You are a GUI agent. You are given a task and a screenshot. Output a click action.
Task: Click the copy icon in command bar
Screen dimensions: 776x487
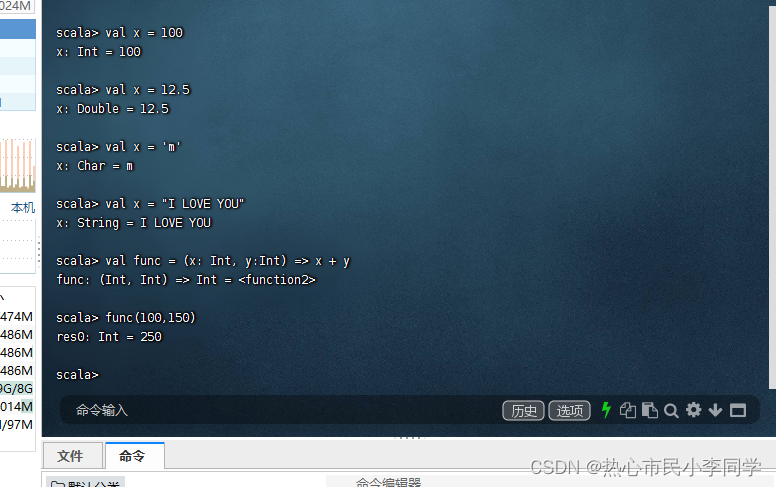coord(628,410)
